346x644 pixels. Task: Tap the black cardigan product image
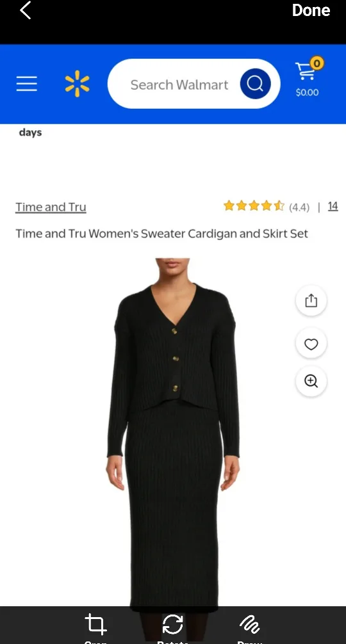(x=173, y=432)
